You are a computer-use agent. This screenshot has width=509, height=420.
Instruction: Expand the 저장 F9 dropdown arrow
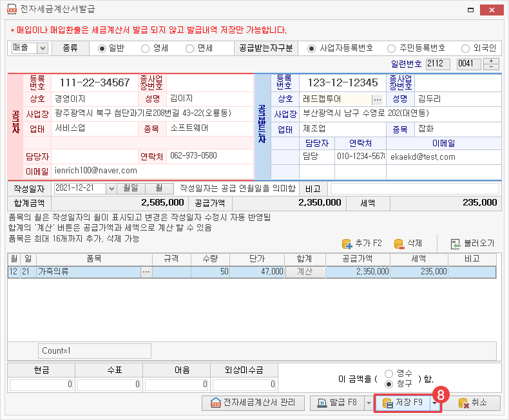coord(434,403)
